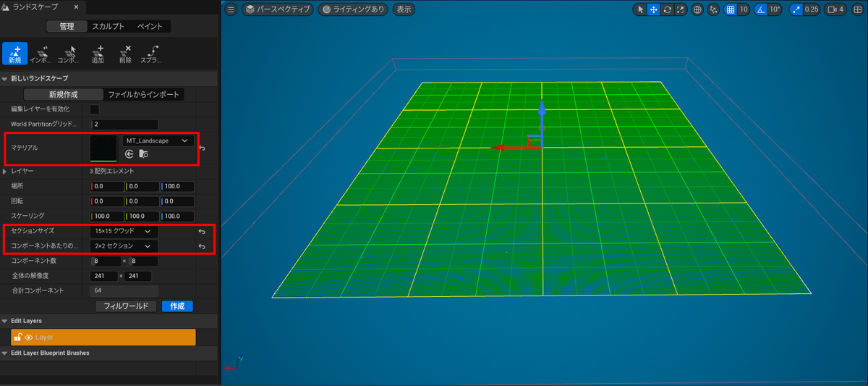Screen dimensions: 868x386
Task: Click the first 全体の解像度 field 241
Action: pyautogui.click(x=103, y=276)
